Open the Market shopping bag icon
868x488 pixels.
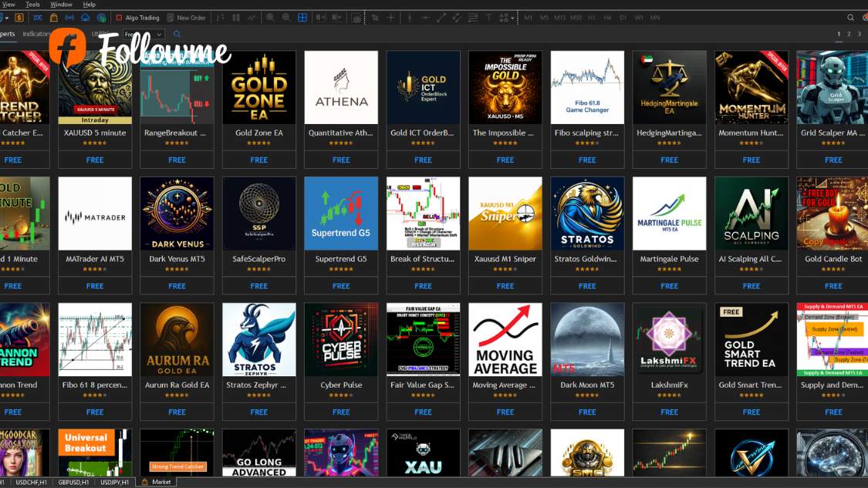click(54, 18)
